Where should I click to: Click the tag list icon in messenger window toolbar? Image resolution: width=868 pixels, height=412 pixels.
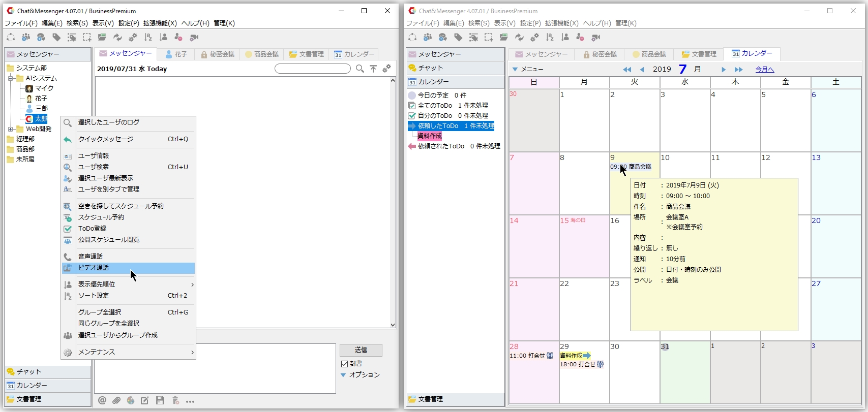(x=72, y=37)
